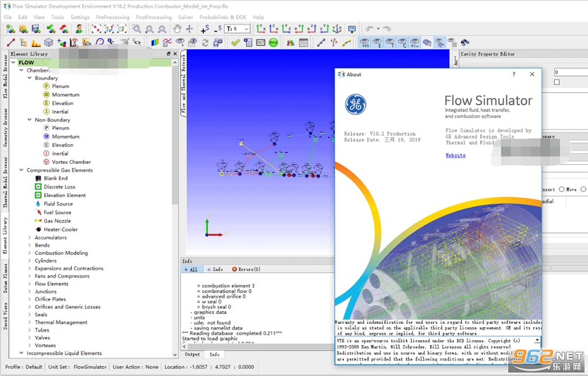Image resolution: width=588 pixels, height=376 pixels.
Task: Click the green checkmark validate icon
Action: click(235, 43)
